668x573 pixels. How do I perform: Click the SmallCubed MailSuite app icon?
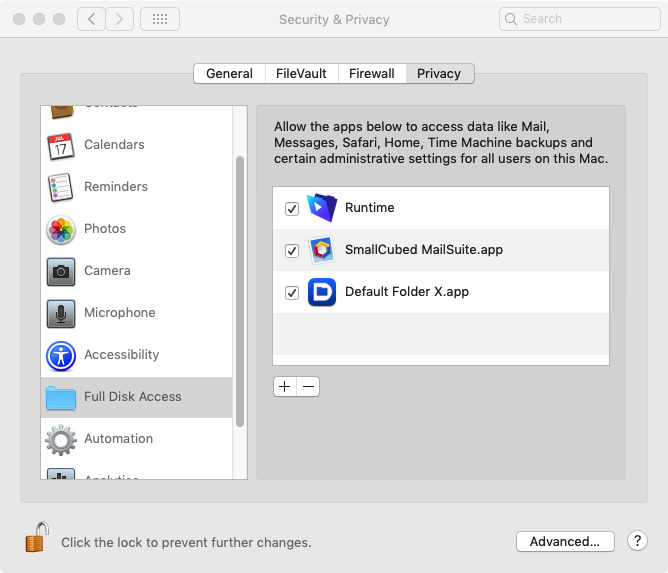[322, 250]
